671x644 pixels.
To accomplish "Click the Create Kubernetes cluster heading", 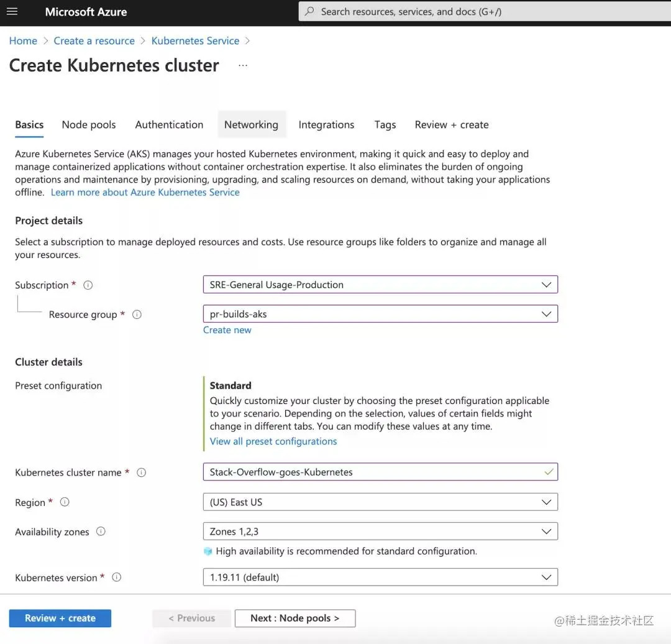I will (114, 65).
